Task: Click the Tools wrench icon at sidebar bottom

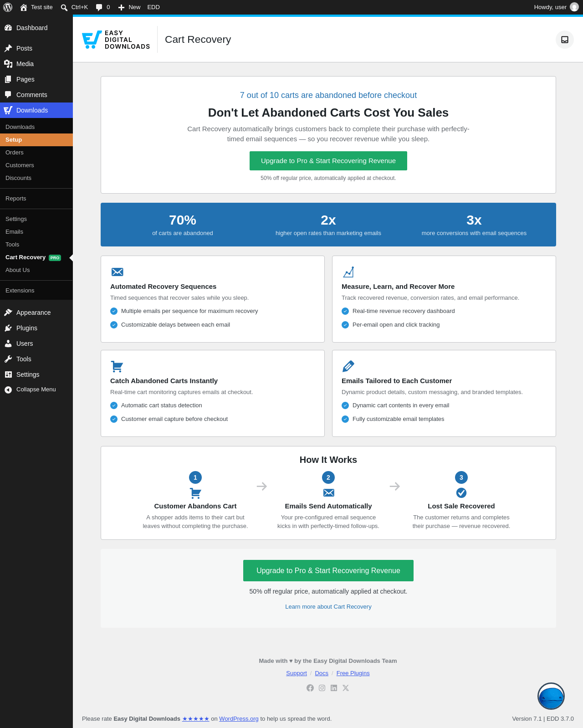Action: pos(8,359)
